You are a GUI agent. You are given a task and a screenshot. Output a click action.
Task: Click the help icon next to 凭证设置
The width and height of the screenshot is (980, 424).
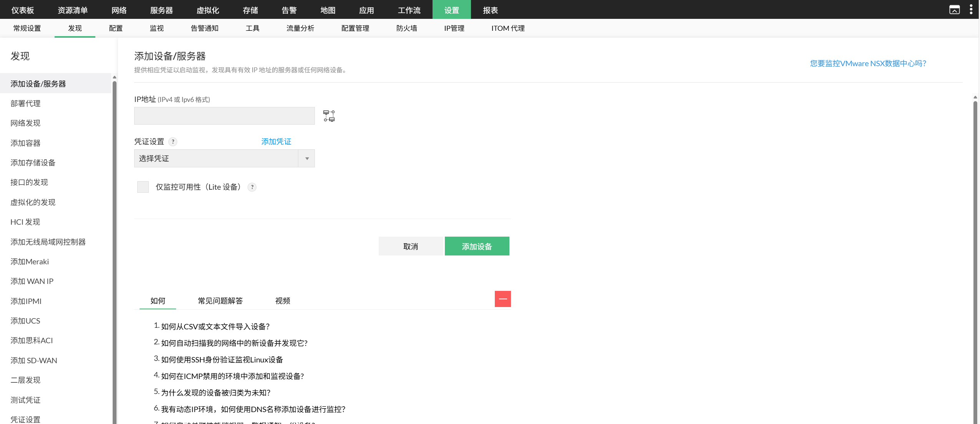[173, 142]
